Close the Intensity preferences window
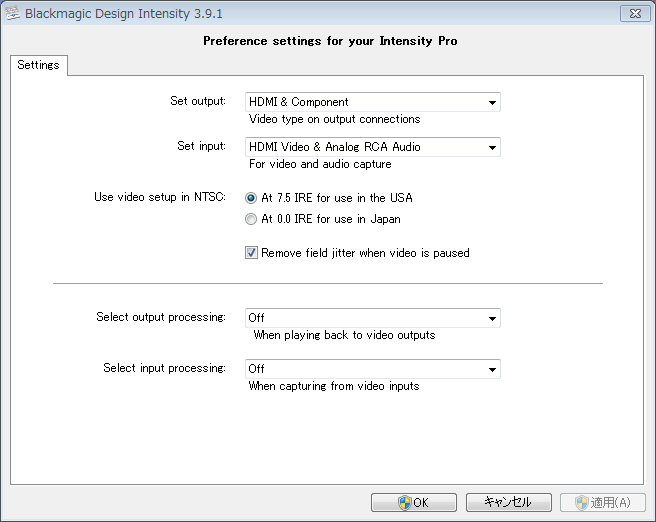This screenshot has height=522, width=656. (635, 14)
